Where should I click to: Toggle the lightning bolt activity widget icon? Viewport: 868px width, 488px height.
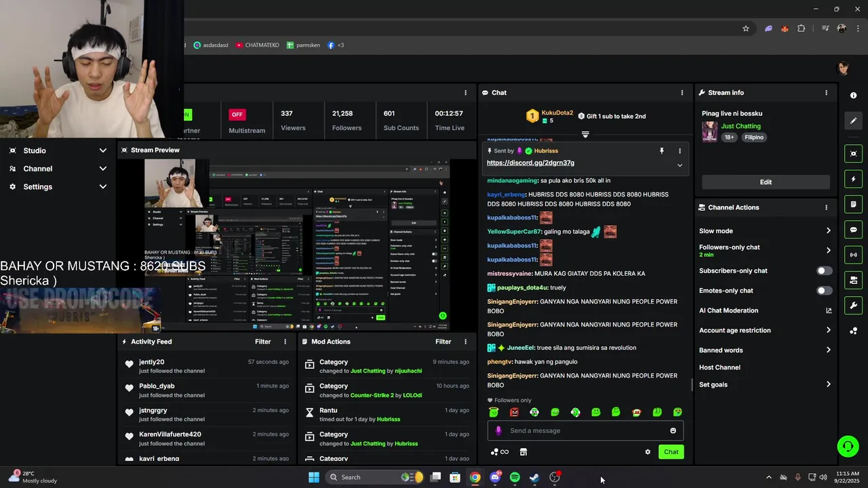853,179
